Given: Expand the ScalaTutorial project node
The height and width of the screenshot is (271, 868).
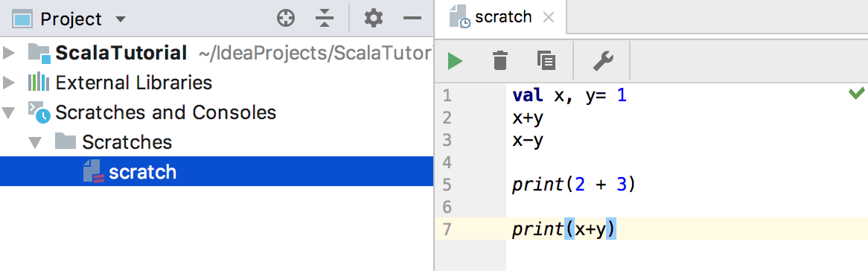Looking at the screenshot, I should [9, 53].
